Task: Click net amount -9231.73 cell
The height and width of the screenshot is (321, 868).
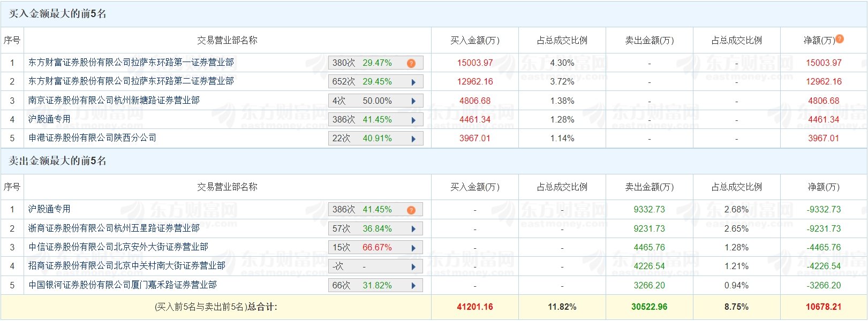Action: pos(824,228)
